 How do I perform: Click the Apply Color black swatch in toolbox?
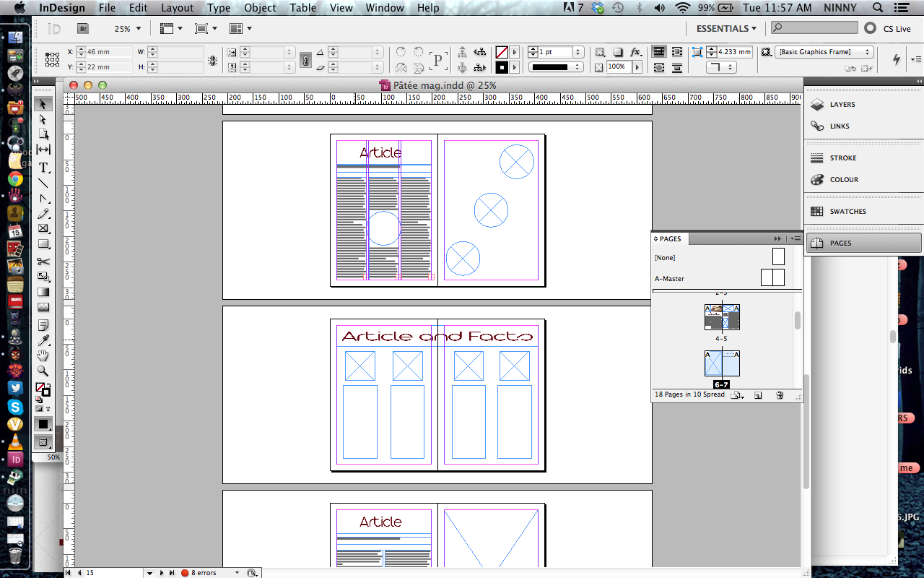pos(43,424)
